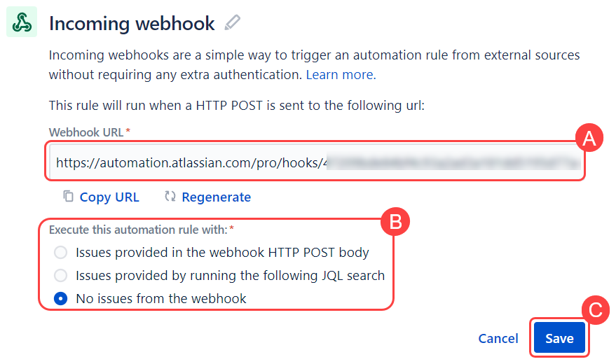Click the "Incoming webhook" title text
Screen dimensions: 616x364
[132, 23]
